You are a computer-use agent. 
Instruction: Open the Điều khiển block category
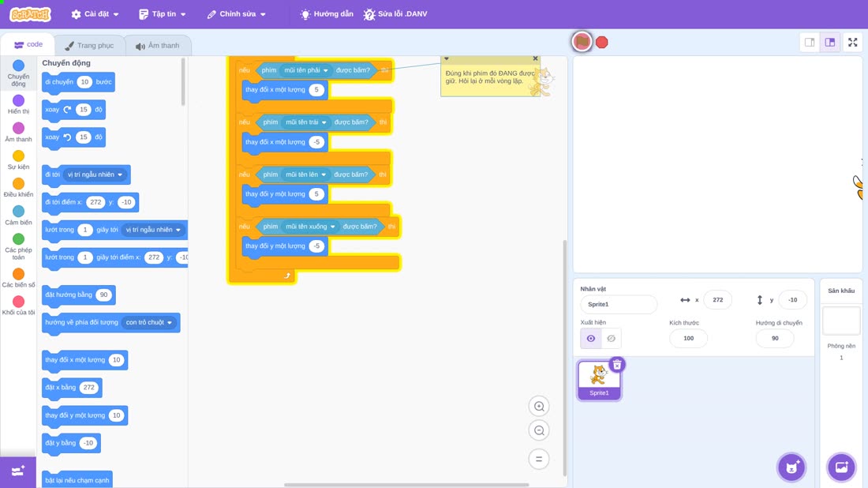[x=18, y=187]
